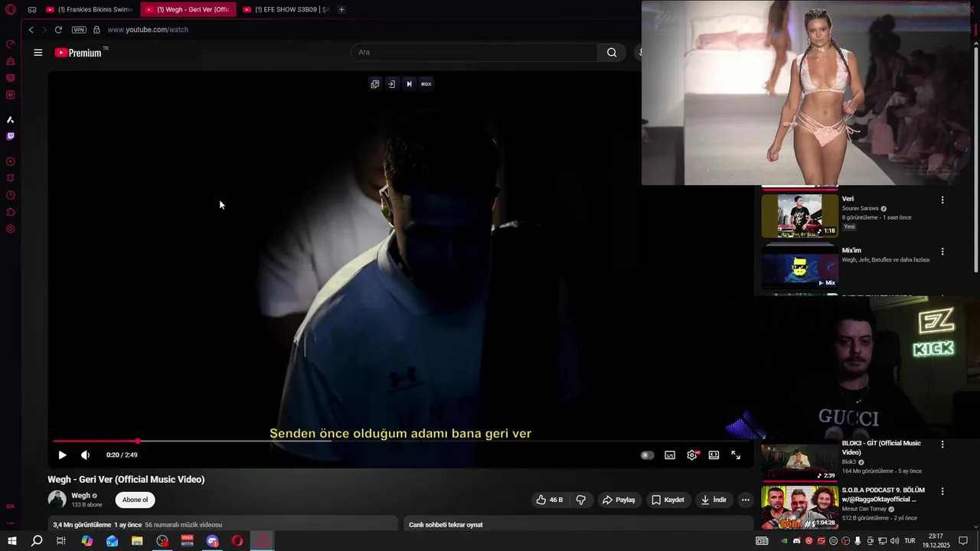Screen dimensions: 980x551
Task: Open options menu for 'Veri' video
Action: [x=942, y=200]
